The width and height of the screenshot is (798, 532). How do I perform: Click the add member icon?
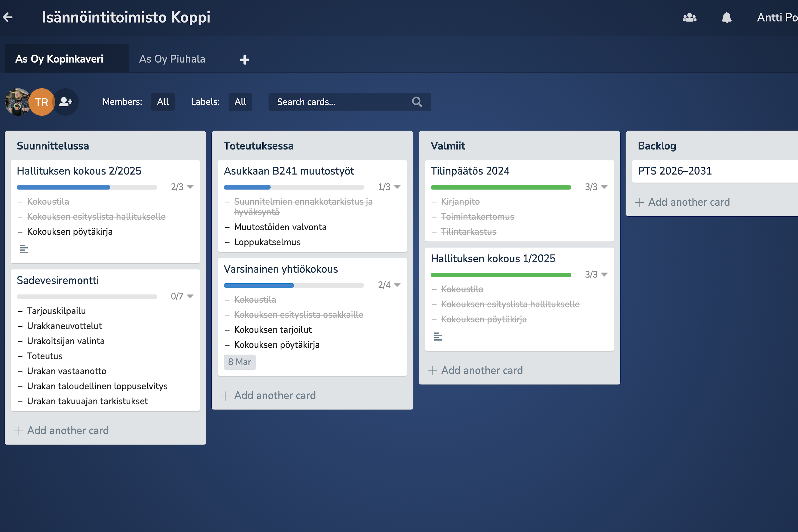pos(66,102)
